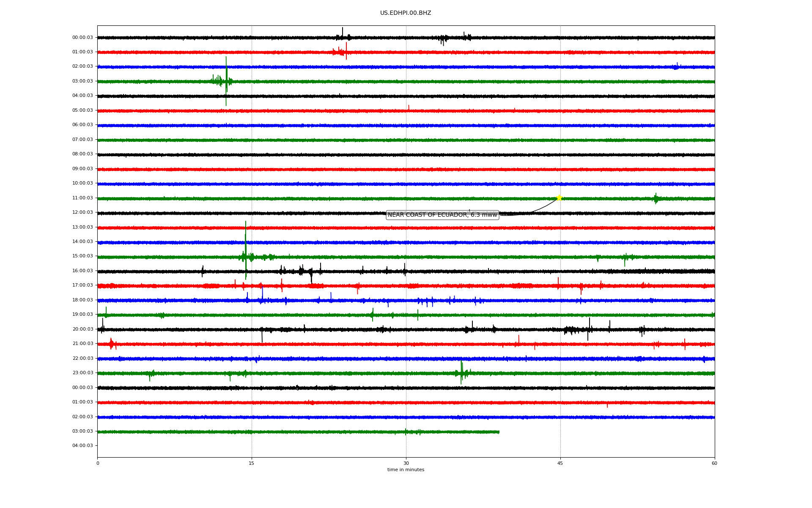812x508 pixels.
Task: Select the 22:00:03 time label
Action: tap(82, 359)
